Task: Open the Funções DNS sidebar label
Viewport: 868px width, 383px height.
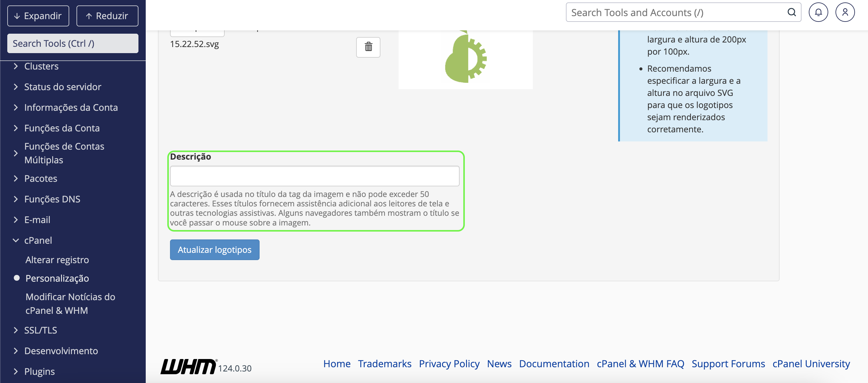Action: [x=52, y=199]
